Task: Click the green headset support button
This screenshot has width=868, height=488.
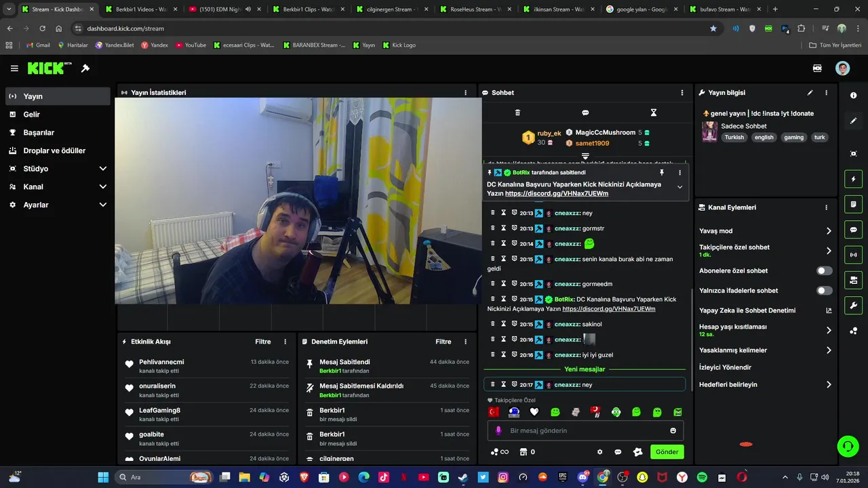Action: click(x=848, y=446)
